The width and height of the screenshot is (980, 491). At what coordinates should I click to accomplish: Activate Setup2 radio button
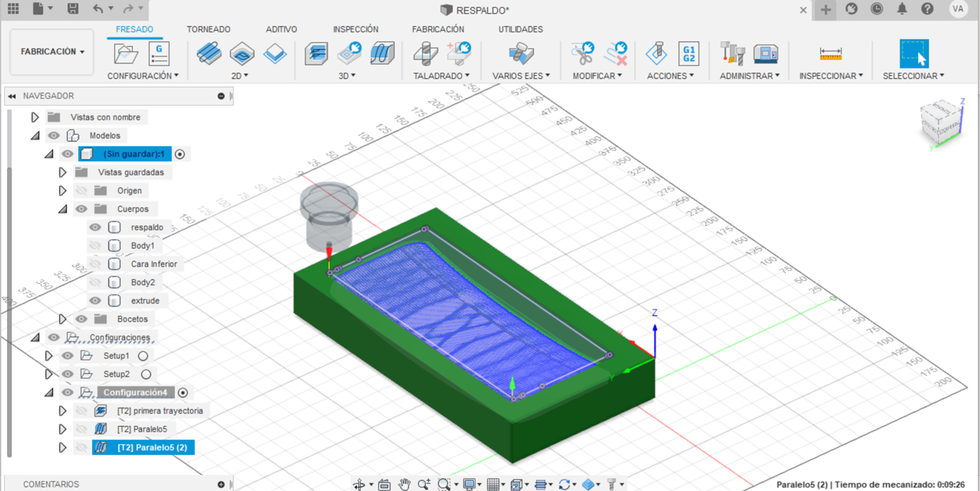coord(146,374)
